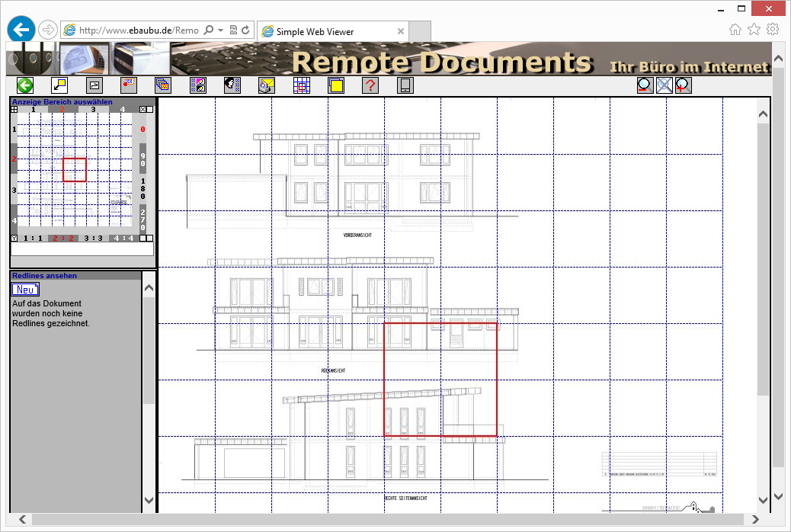The height and width of the screenshot is (532, 791).
Task: Click drawing viewer scroll up arrow
Action: pyautogui.click(x=764, y=114)
